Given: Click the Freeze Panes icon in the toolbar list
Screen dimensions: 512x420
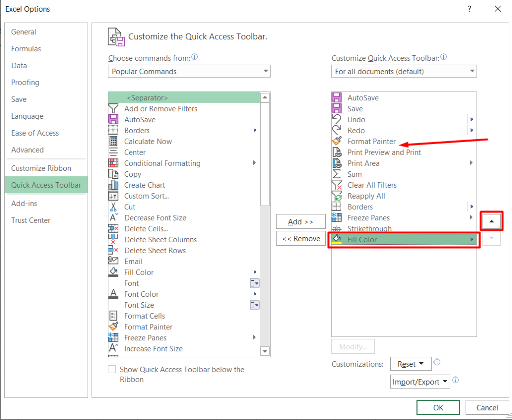Looking at the screenshot, I should (336, 218).
